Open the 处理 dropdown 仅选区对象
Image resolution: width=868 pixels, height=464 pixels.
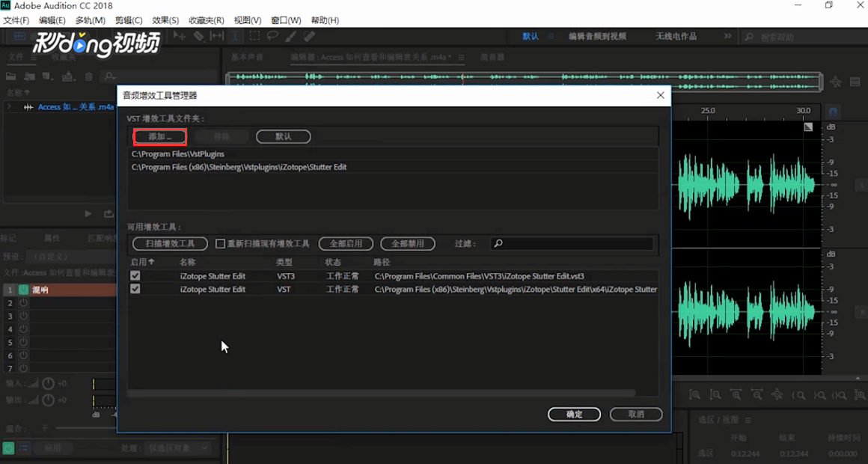178,448
